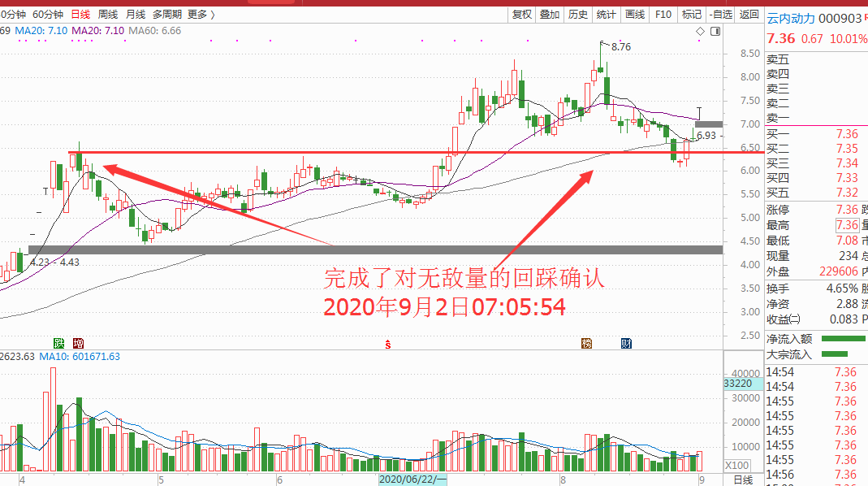The height and width of the screenshot is (486, 868).
Task: Click the 买三 bid price 7.34
Action: point(847,163)
